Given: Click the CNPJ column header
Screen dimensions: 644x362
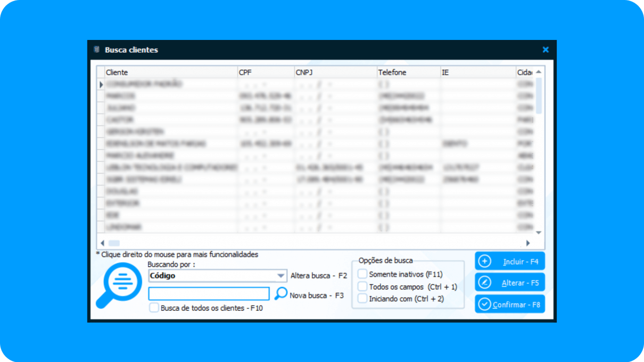Looking at the screenshot, I should [x=335, y=72].
